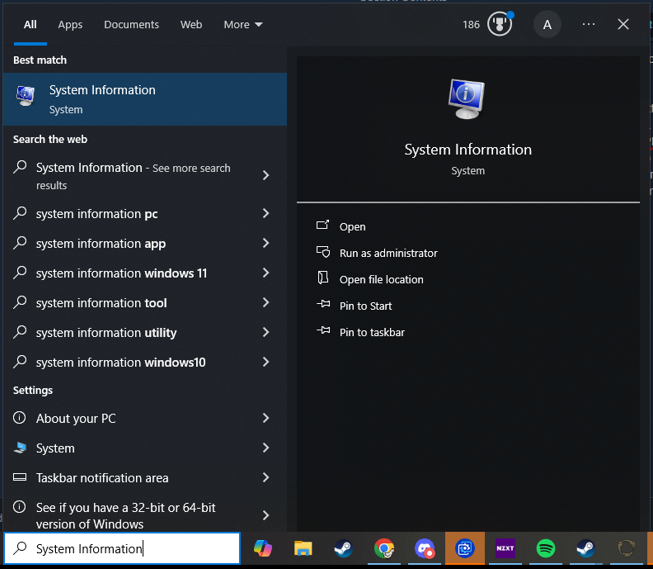Click the search box containing System Information

click(122, 548)
